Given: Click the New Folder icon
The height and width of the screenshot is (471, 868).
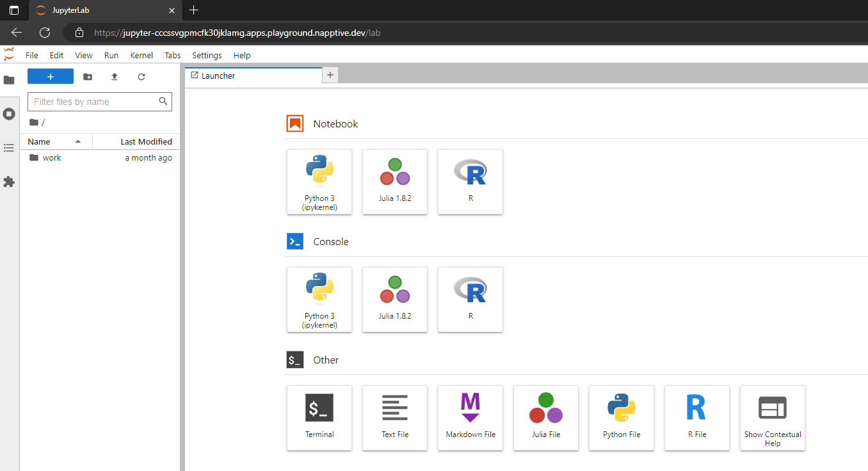Looking at the screenshot, I should (88, 77).
